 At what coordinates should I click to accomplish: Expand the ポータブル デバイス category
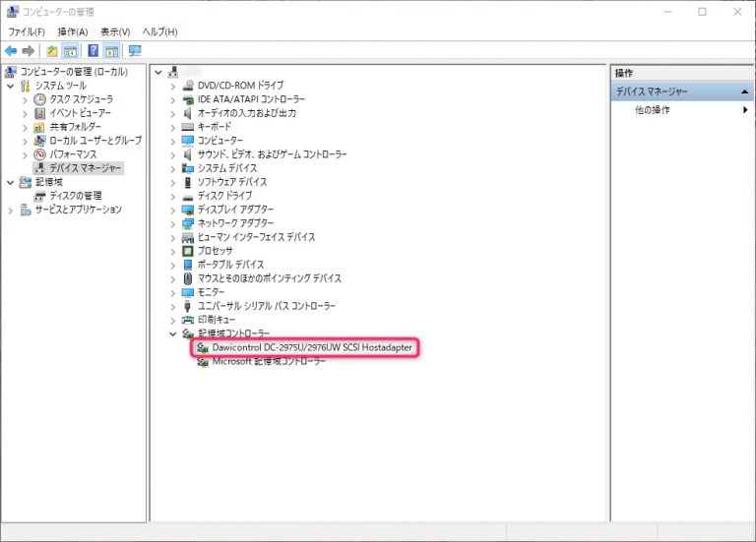(172, 266)
